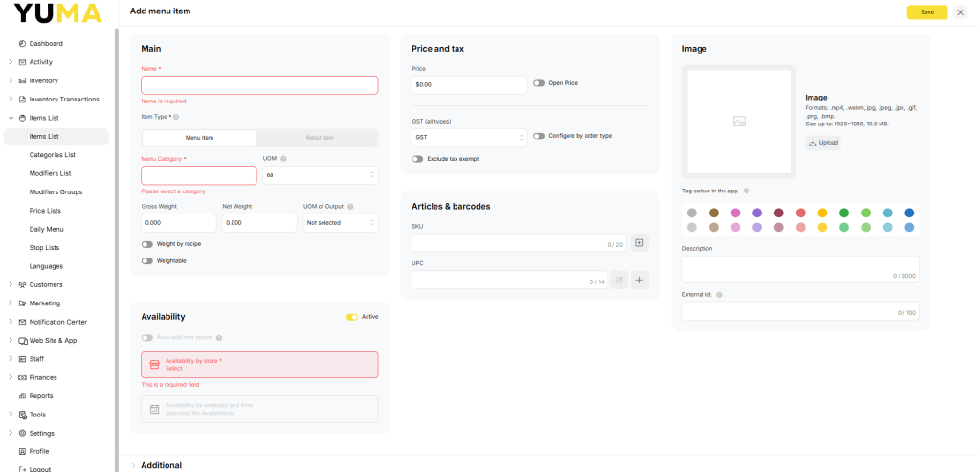
Task: Click the Settings gear icon
Action: [x=22, y=434]
